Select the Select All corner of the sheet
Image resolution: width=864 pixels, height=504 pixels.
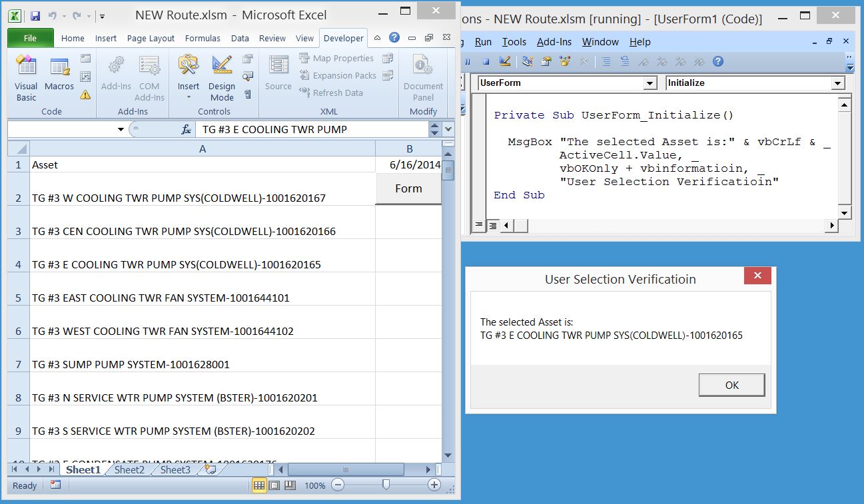pos(19,148)
